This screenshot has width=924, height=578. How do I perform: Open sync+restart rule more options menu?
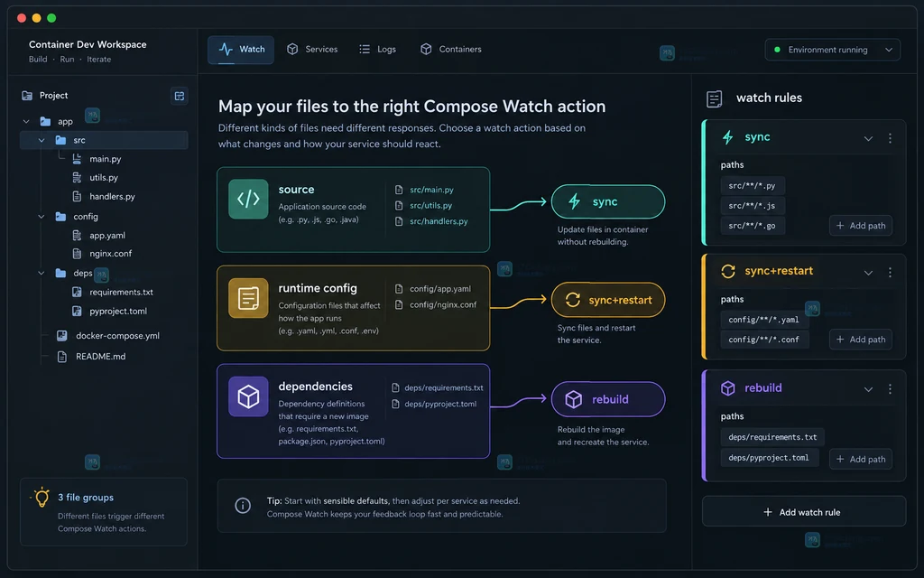point(890,272)
